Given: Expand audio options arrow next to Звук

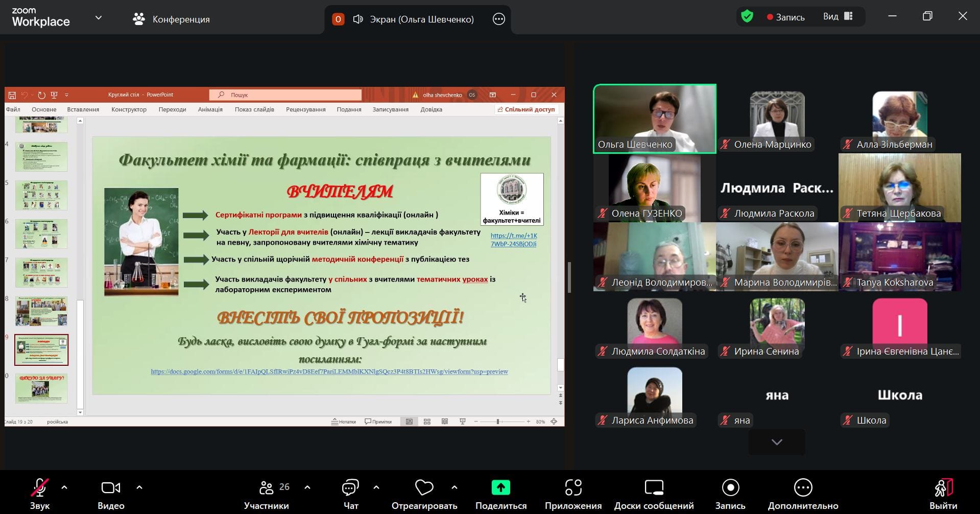Looking at the screenshot, I should coord(64,487).
